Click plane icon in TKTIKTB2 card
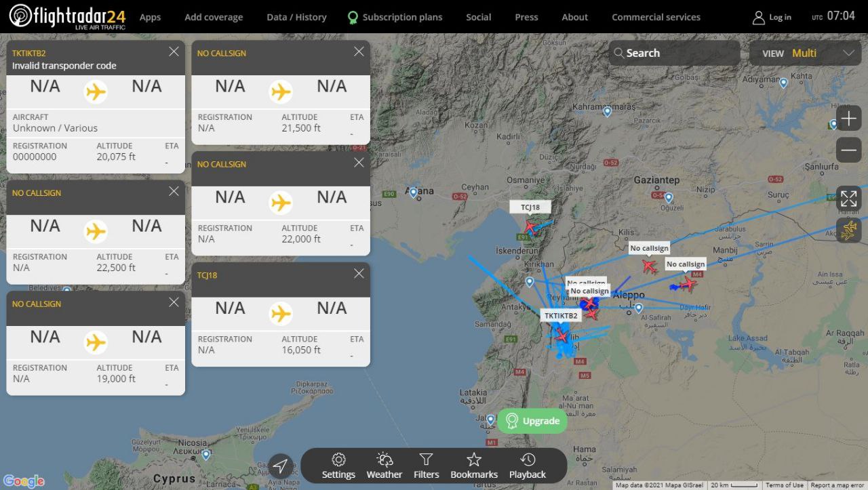Image resolution: width=868 pixels, height=490 pixels. click(x=96, y=91)
